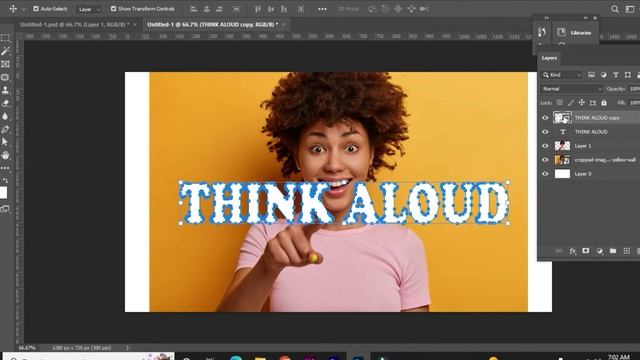Open the Normal blend mode dropdown

571,89
